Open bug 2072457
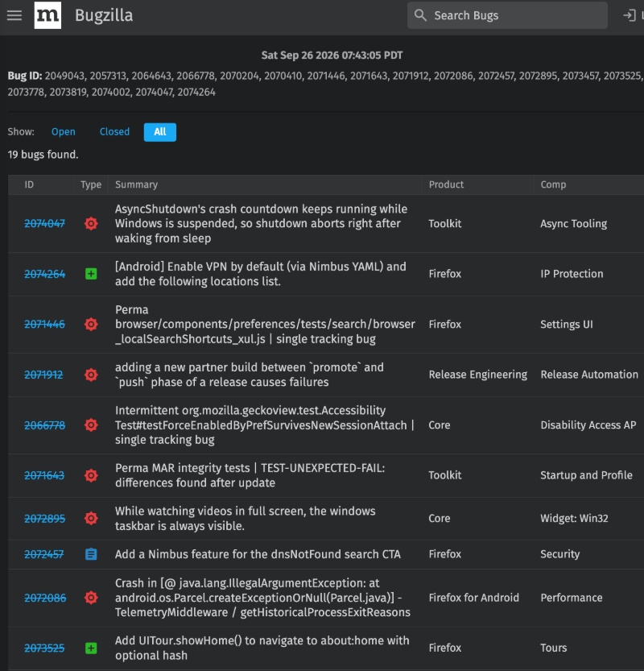Viewport: 644px width, 671px height. click(x=44, y=554)
